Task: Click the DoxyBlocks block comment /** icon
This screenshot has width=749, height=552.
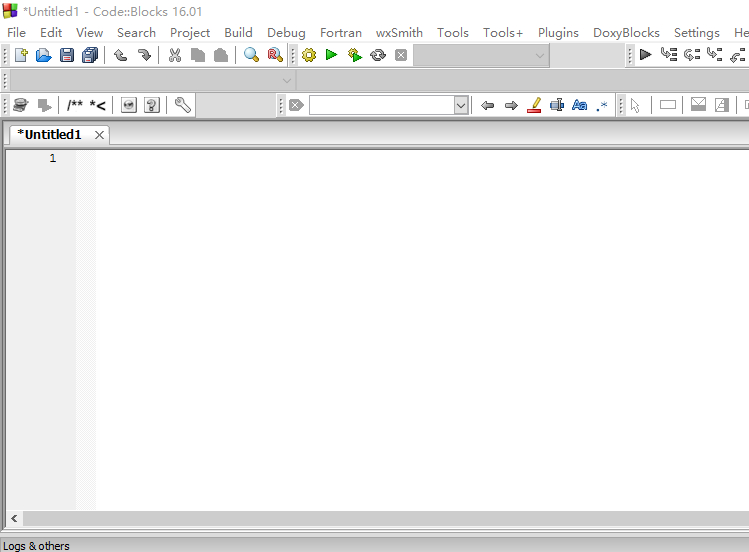Action: (x=75, y=105)
